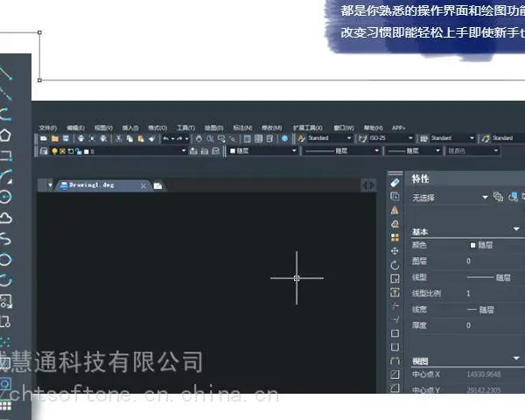Collapse the 视图 properties section
The image size is (525, 420).
point(516,358)
